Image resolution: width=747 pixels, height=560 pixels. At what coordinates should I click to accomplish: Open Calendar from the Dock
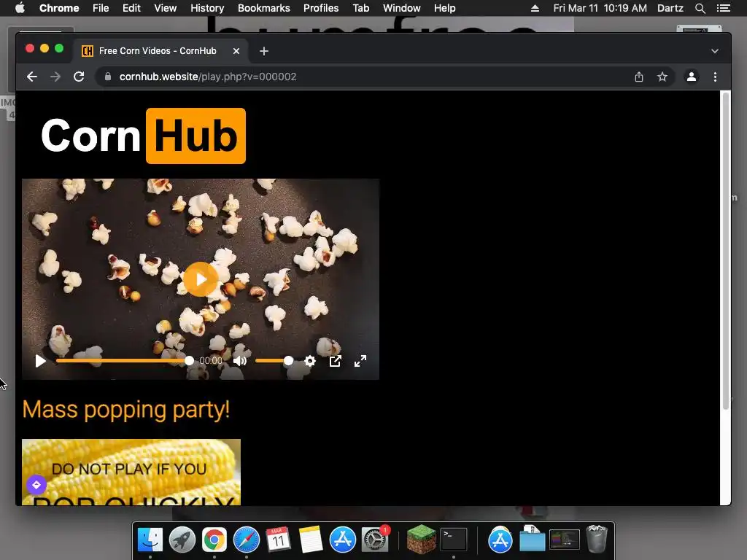278,540
